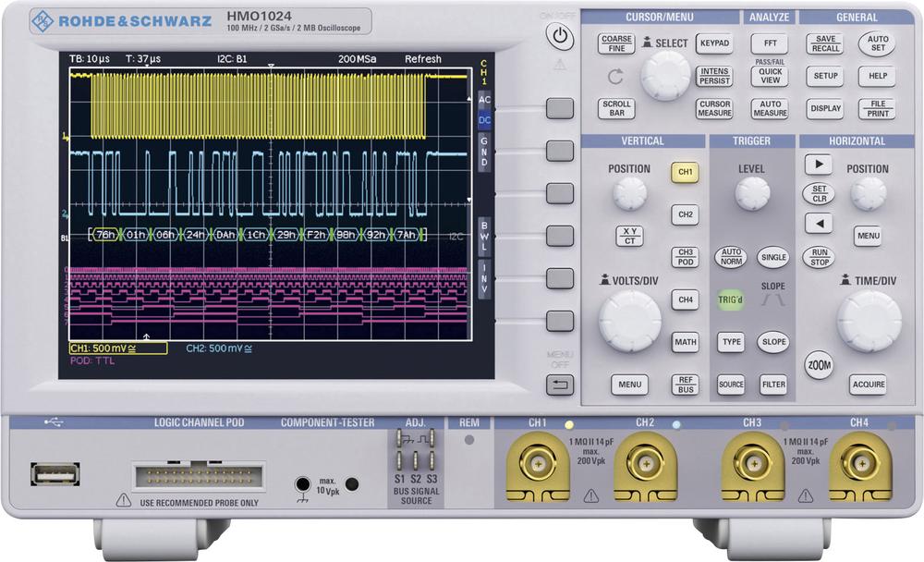Click the CH3 BNC input connector
The height and width of the screenshot is (562, 924).
click(x=752, y=463)
